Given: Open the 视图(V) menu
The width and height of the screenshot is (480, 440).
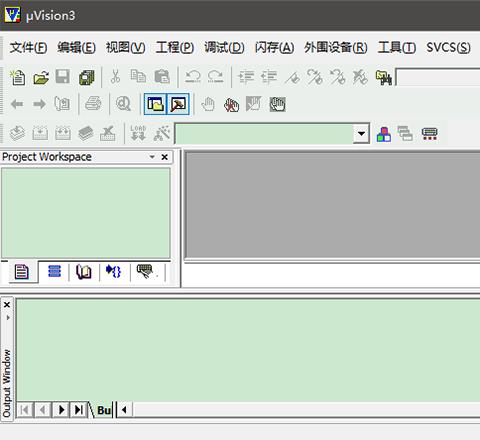Looking at the screenshot, I should [x=125, y=48].
